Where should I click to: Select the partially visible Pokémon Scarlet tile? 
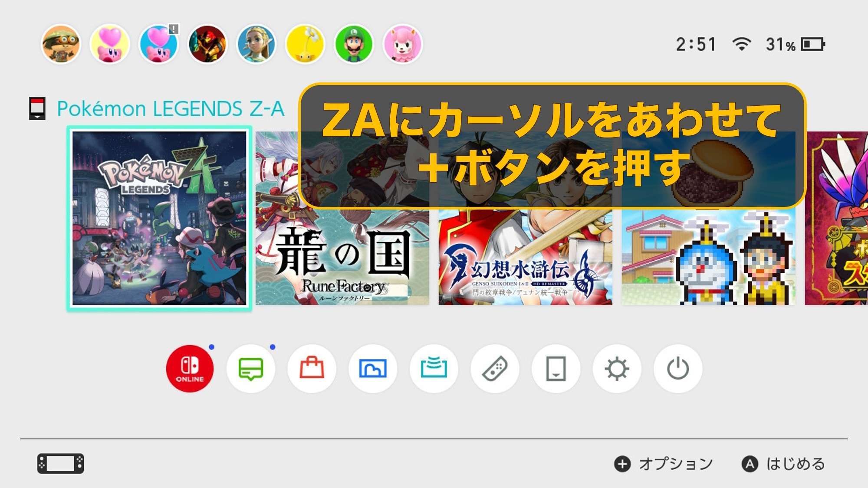tap(836, 219)
